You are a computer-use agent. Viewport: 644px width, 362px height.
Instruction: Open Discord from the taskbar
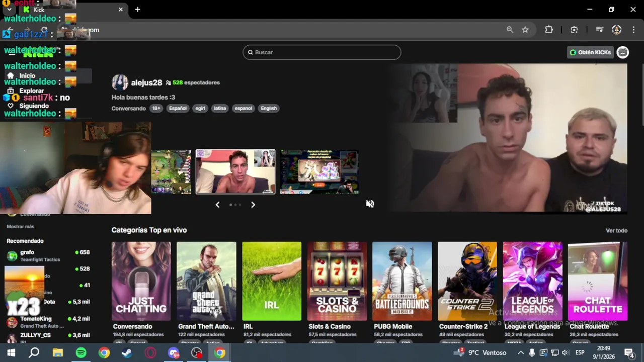pyautogui.click(x=174, y=353)
